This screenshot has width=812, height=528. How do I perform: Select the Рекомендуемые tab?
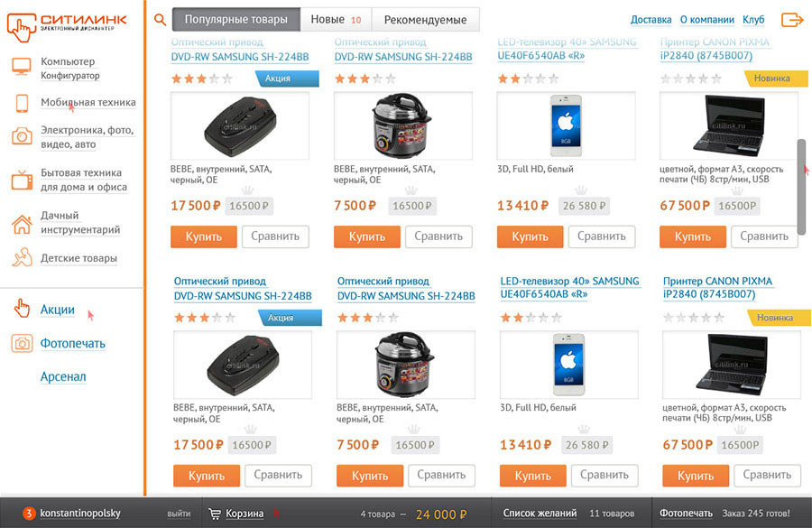coord(425,19)
